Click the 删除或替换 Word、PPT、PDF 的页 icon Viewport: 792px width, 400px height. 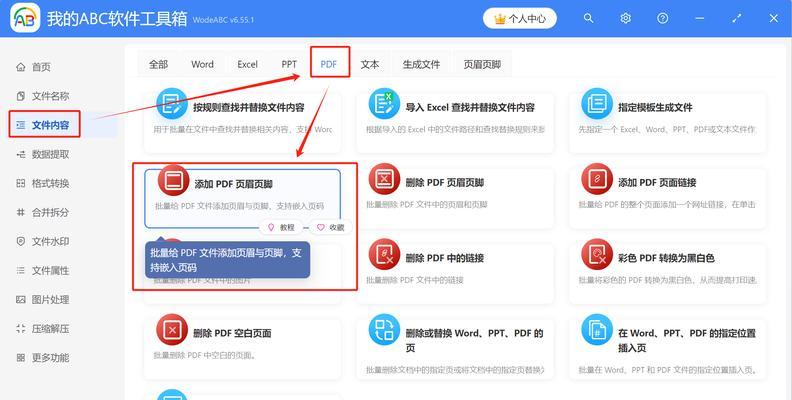(384, 330)
